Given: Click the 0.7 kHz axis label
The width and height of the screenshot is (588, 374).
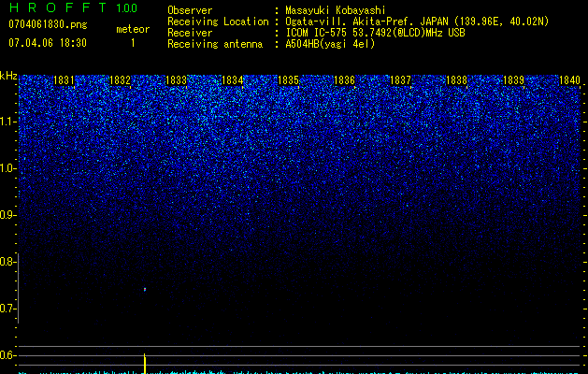Looking at the screenshot, I should pos(7,309).
